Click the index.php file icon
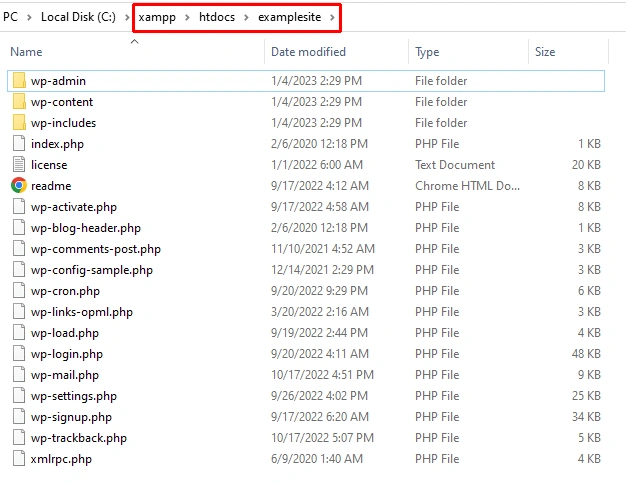This screenshot has height=483, width=626. tap(19, 143)
